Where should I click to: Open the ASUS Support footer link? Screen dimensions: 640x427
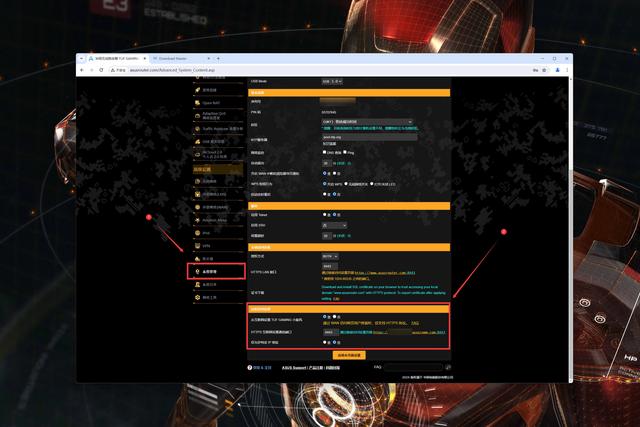(293, 368)
